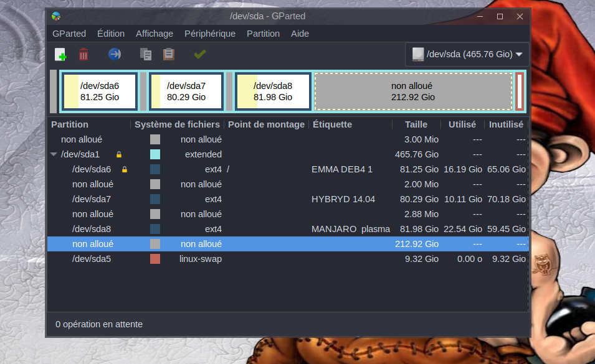This screenshot has width=595, height=364.
Task: Sort by Taille column header
Action: (416, 124)
